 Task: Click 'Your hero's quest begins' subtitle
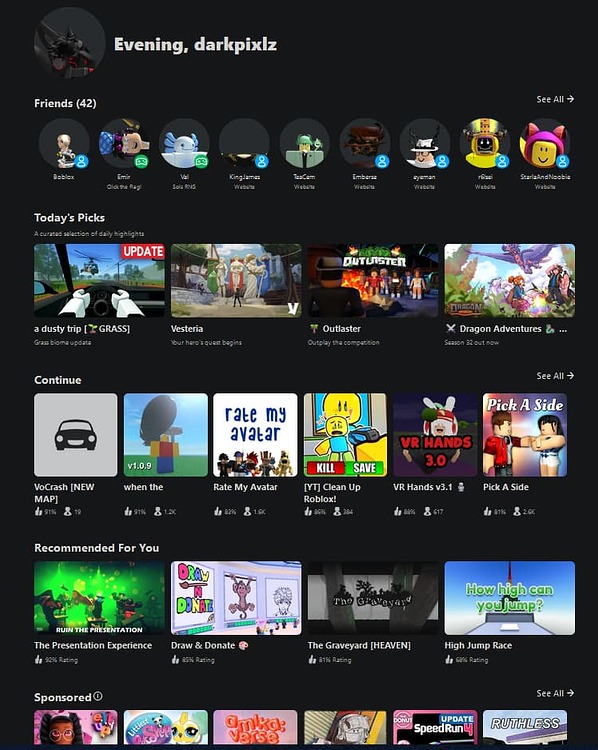click(206, 342)
